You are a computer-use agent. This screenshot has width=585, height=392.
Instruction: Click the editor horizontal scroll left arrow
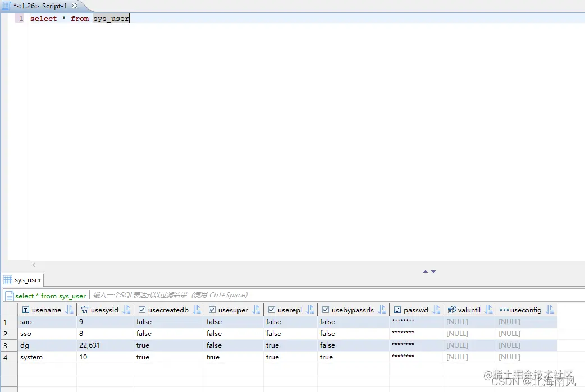tap(34, 265)
